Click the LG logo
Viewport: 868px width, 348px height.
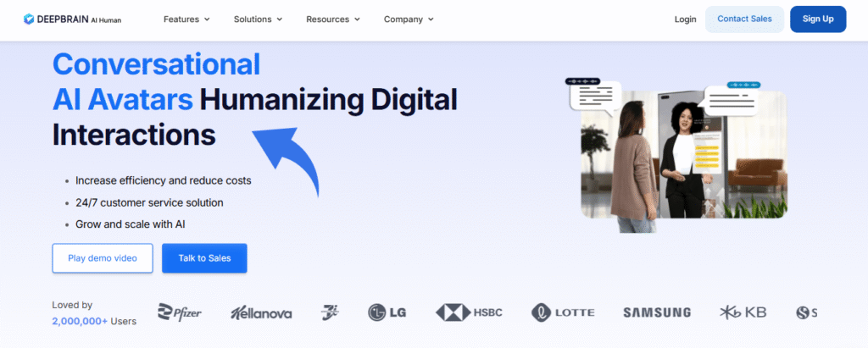pos(387,312)
